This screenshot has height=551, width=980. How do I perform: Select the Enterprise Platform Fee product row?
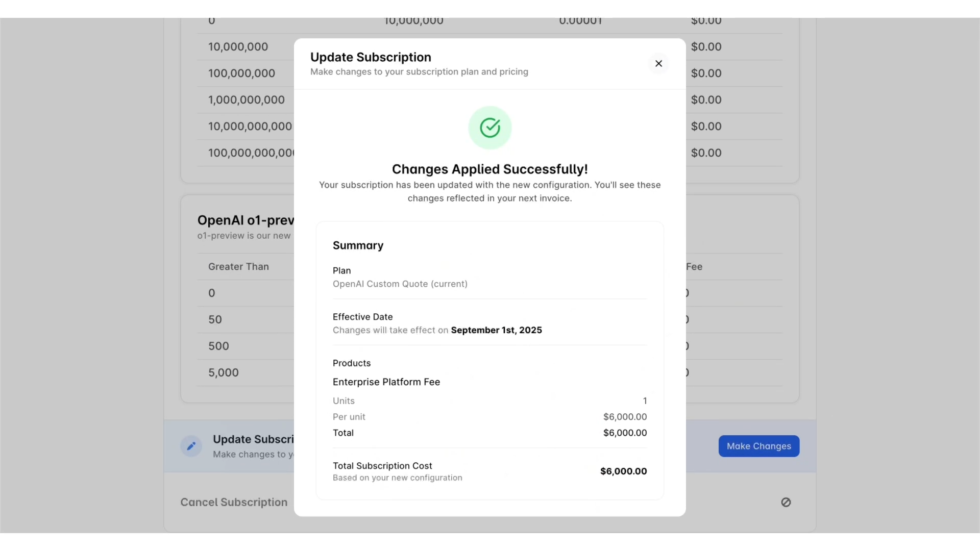[x=386, y=382]
